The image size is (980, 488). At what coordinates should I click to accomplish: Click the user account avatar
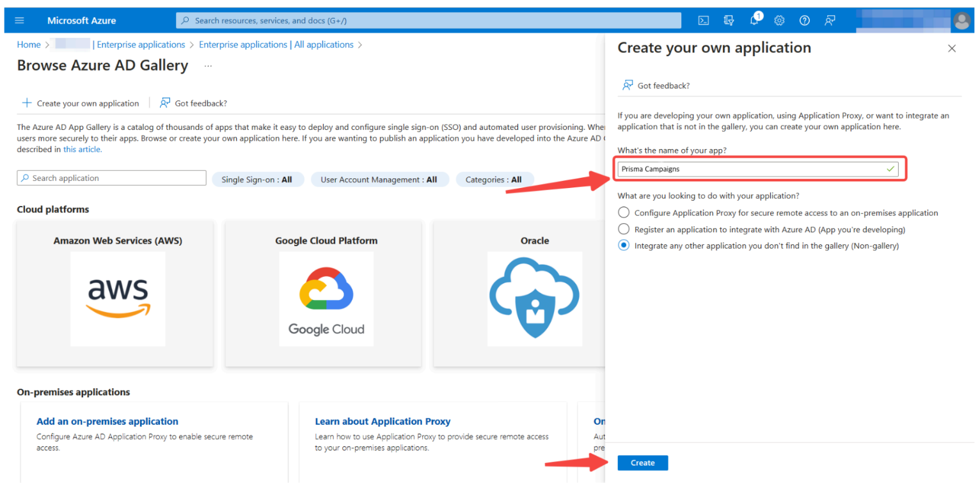point(961,21)
